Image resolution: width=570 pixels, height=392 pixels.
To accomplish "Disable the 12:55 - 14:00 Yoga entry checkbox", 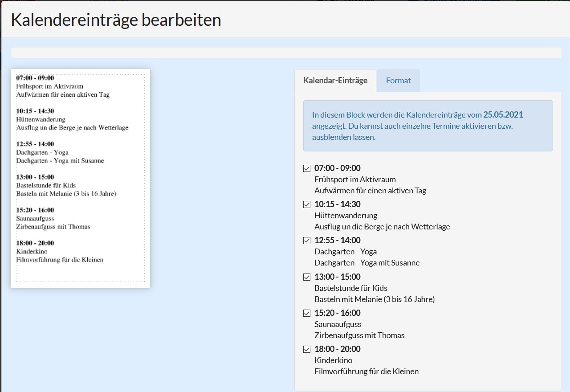I will pos(307,241).
